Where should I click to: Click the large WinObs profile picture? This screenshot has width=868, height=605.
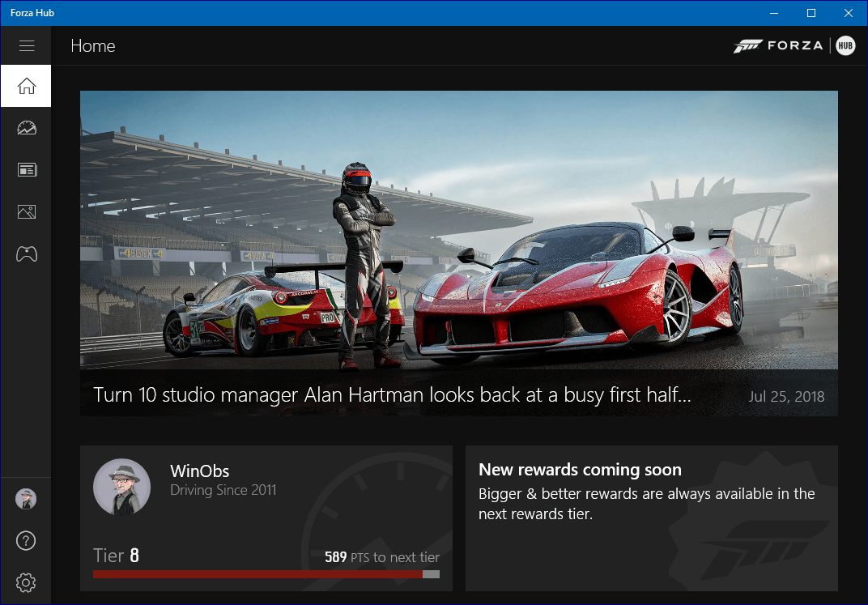coord(121,487)
